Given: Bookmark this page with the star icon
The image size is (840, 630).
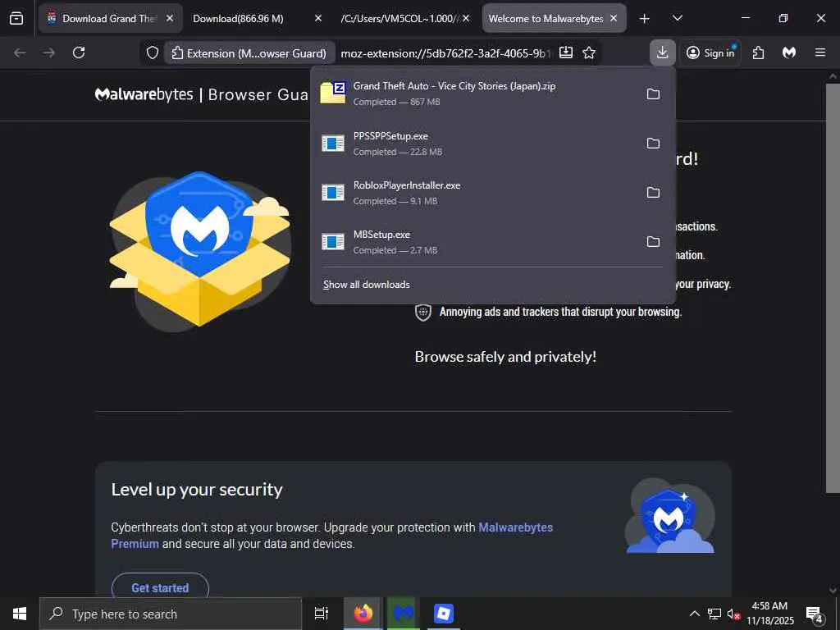Looking at the screenshot, I should point(589,52).
